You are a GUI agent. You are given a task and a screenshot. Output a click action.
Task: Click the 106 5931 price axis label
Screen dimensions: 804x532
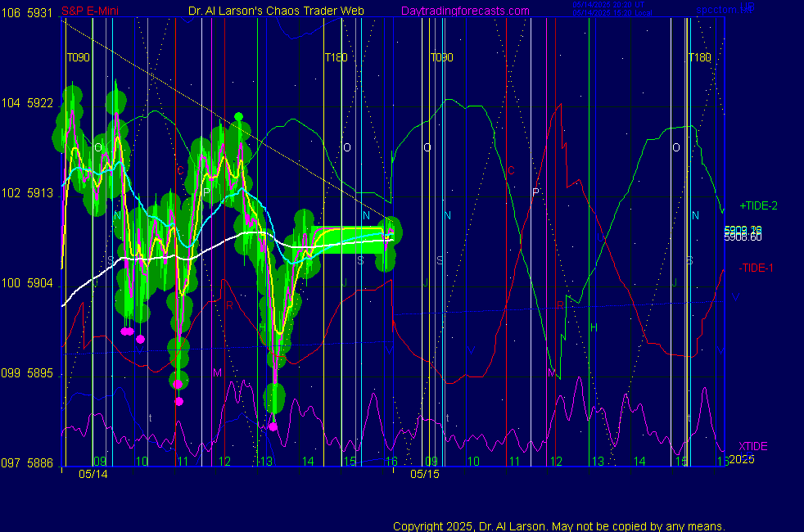point(27,13)
